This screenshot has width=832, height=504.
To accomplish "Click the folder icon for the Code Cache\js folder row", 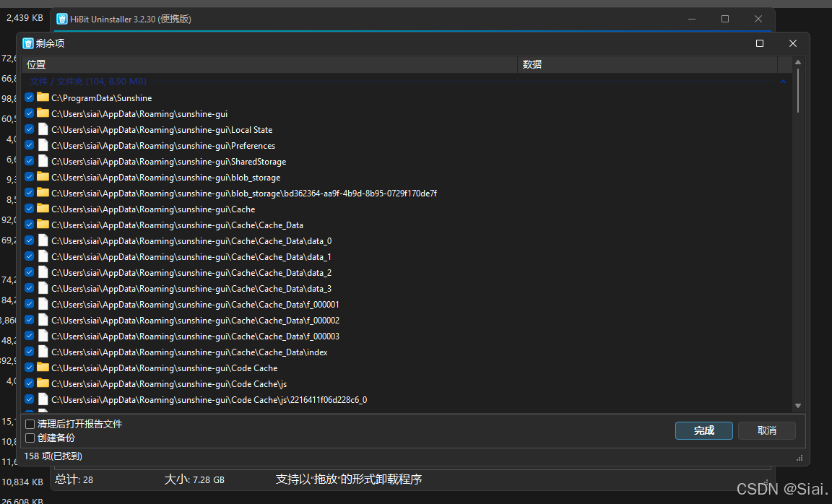I will pos(43,383).
